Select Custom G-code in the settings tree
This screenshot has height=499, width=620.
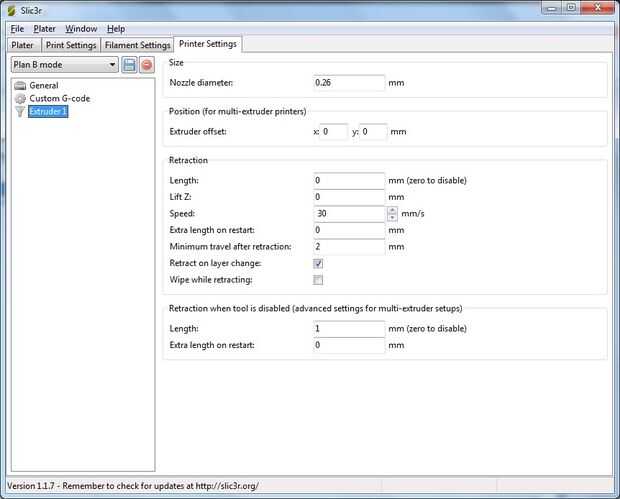click(60, 98)
